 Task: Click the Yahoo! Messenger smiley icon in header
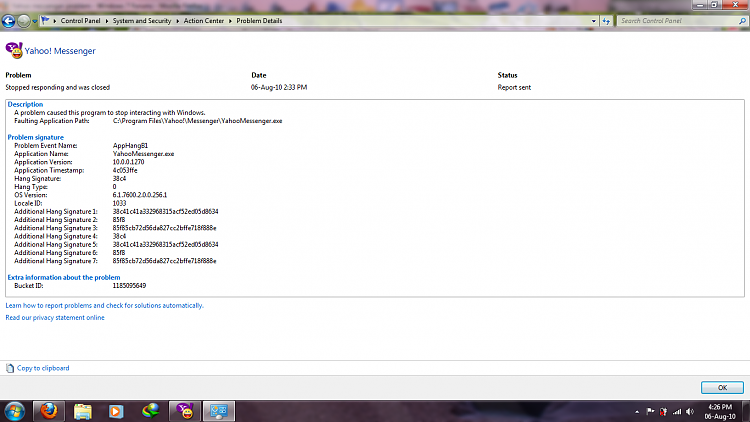[14, 50]
